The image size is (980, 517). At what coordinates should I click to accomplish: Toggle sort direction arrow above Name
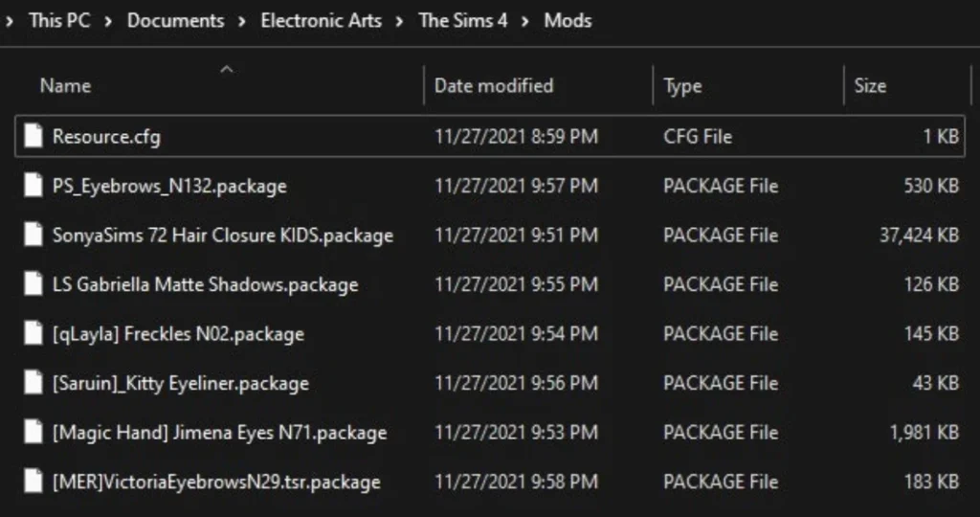point(227,69)
